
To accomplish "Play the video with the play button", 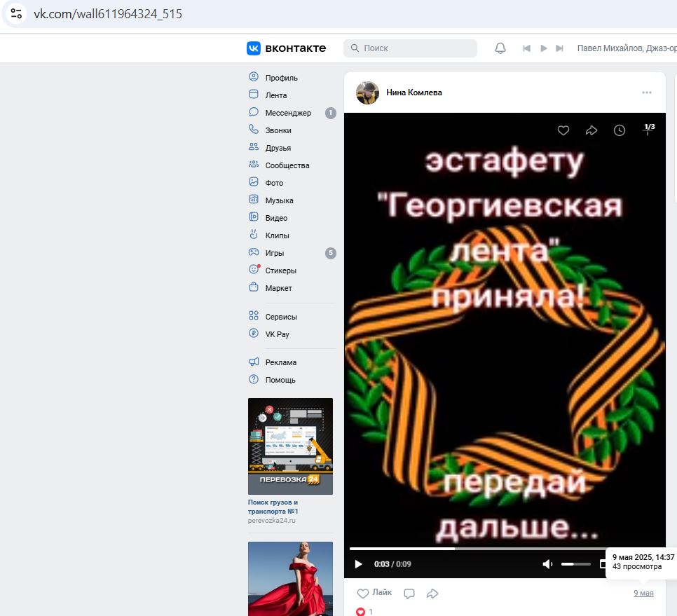I will [x=358, y=564].
